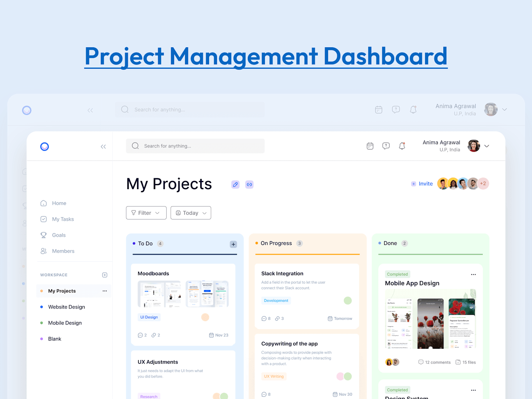Select the My Projects workspace

74,291
